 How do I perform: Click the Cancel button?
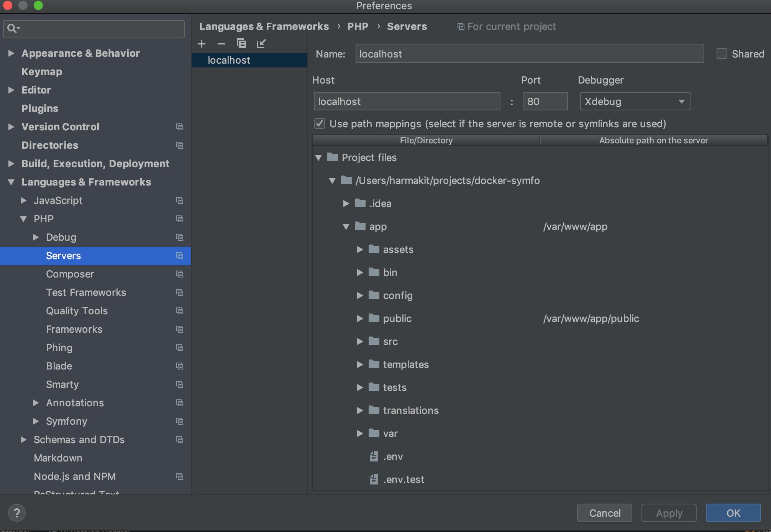[604, 513]
